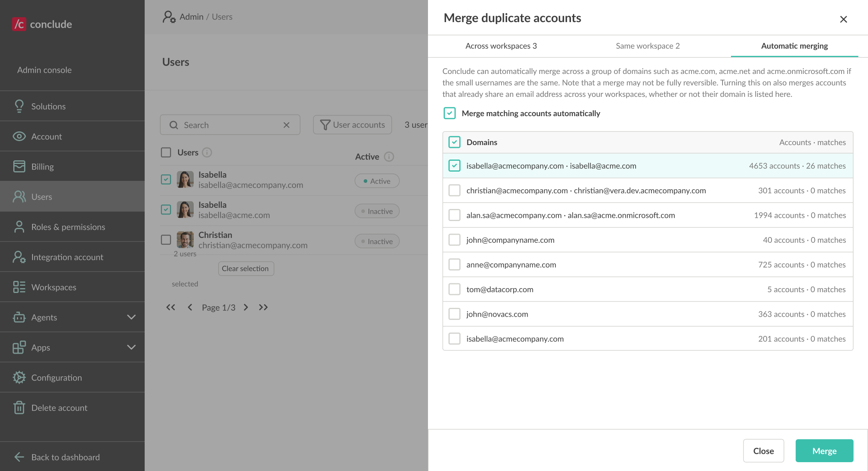Select the Automatic merging tab

click(x=794, y=46)
